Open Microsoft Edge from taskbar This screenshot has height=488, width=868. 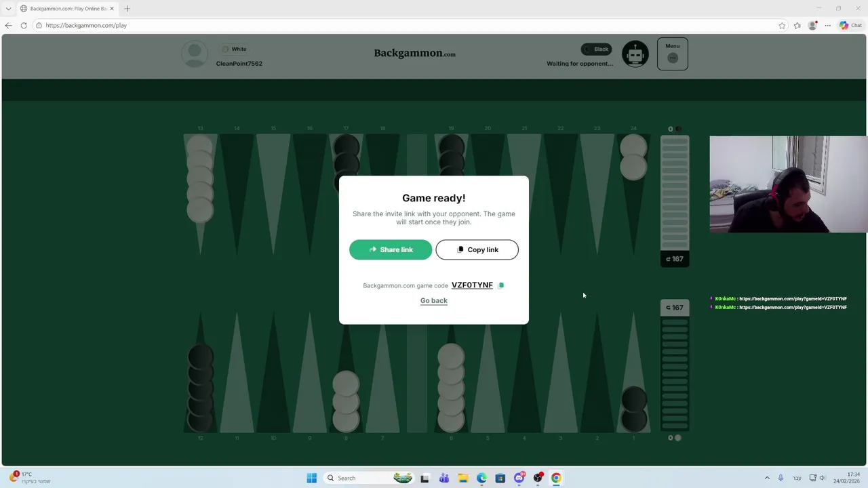(x=481, y=478)
